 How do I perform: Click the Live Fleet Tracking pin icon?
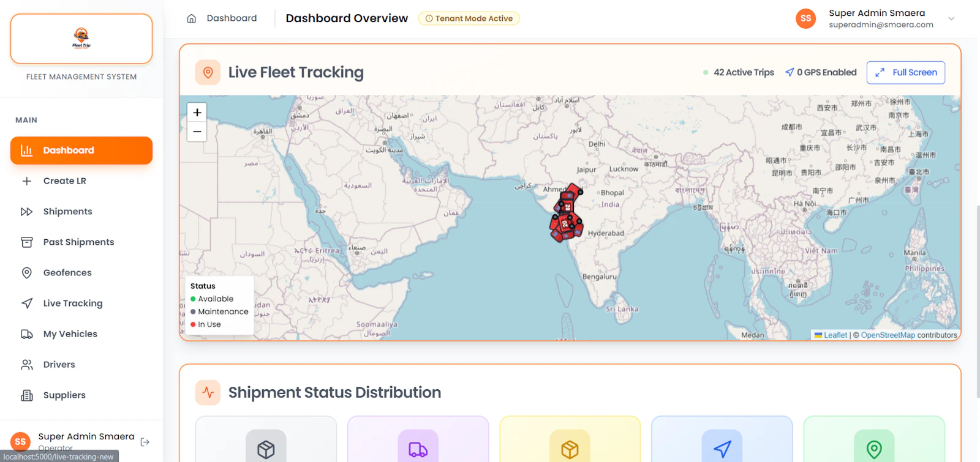pos(208,72)
